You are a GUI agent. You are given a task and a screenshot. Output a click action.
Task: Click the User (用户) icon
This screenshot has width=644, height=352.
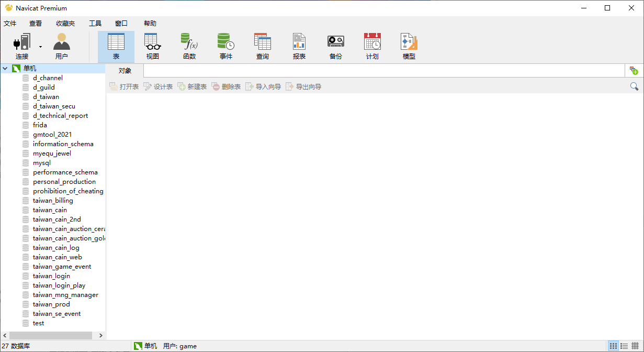(x=61, y=46)
